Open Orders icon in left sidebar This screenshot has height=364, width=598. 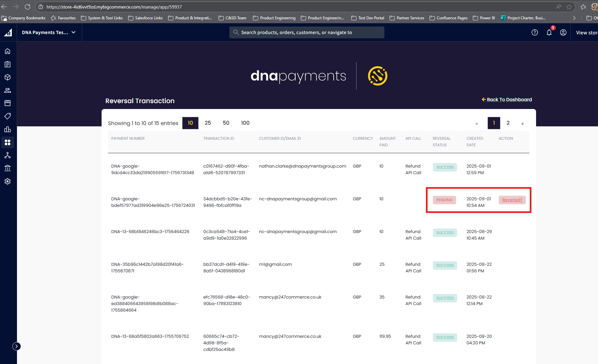(8, 64)
